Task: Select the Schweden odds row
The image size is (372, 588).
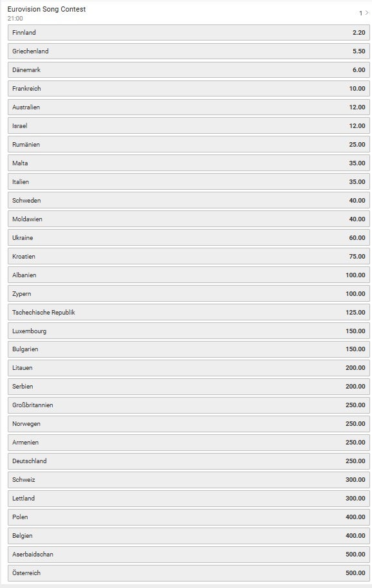Action: pos(189,201)
